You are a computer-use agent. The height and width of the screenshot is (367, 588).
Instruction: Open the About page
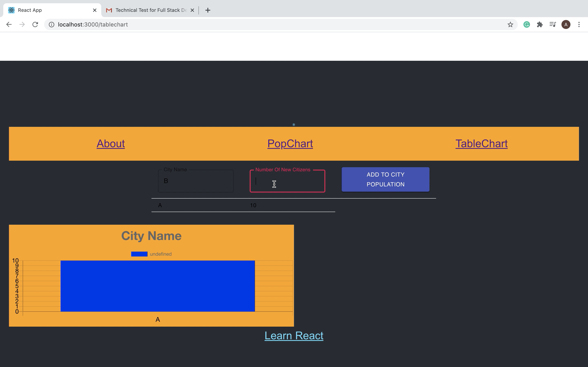[x=110, y=144]
